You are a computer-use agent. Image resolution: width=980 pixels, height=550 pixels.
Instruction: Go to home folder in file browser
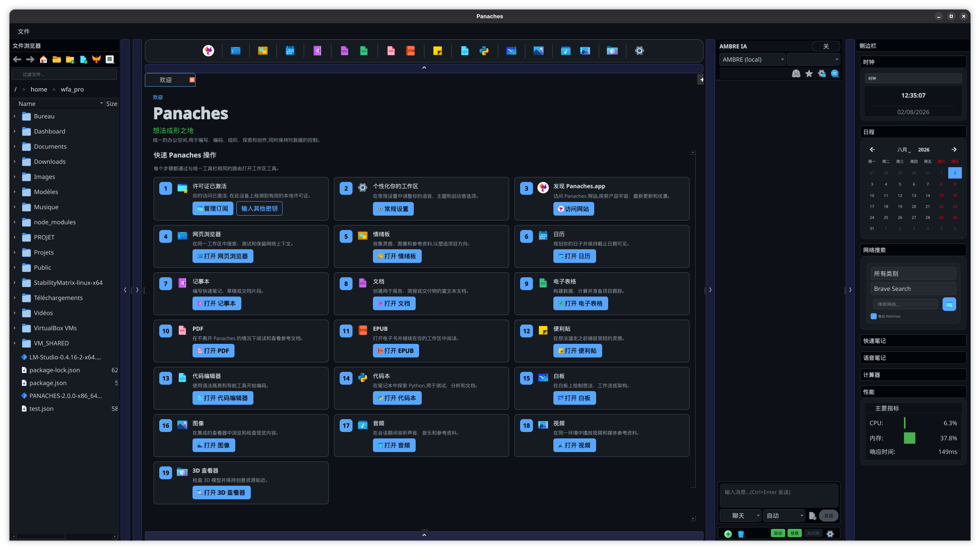[x=43, y=59]
